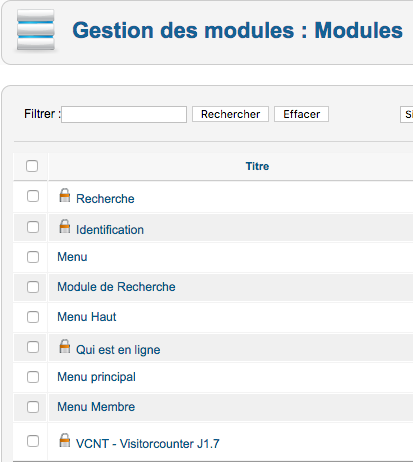Click the lock icon beside Recherche
Image resolution: width=413 pixels, height=462 pixels.
pos(65,195)
